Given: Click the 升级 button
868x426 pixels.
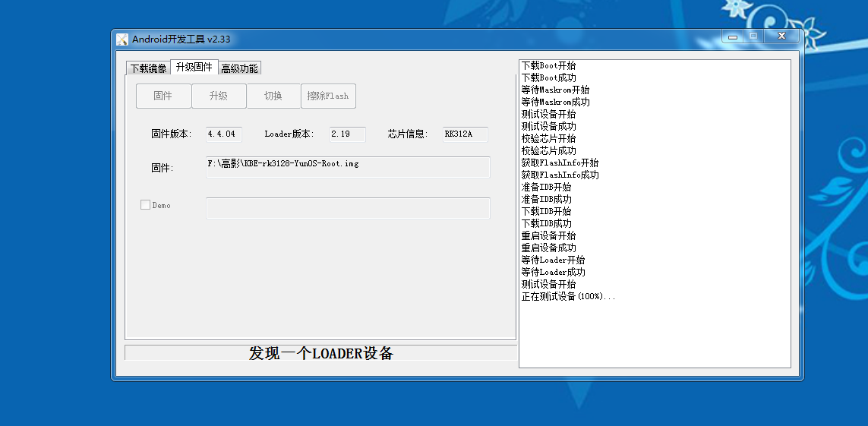Looking at the screenshot, I should point(219,96).
